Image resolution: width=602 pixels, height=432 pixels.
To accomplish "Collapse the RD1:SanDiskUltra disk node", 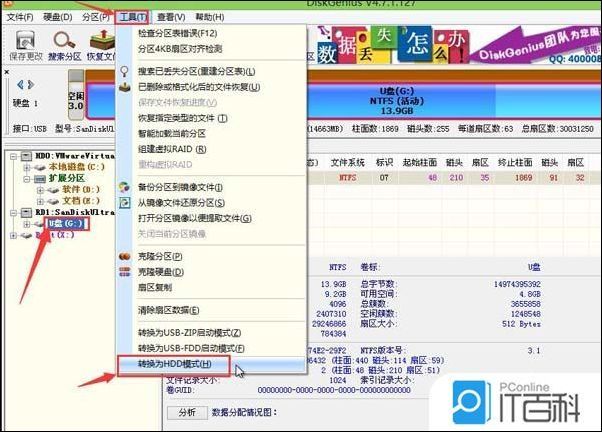I will click(x=13, y=212).
